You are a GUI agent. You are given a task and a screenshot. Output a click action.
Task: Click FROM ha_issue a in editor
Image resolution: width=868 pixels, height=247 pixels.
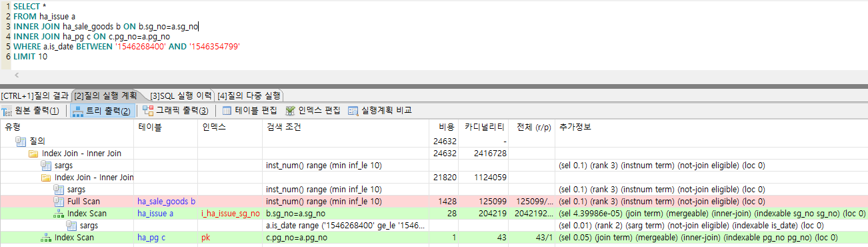[x=44, y=16]
